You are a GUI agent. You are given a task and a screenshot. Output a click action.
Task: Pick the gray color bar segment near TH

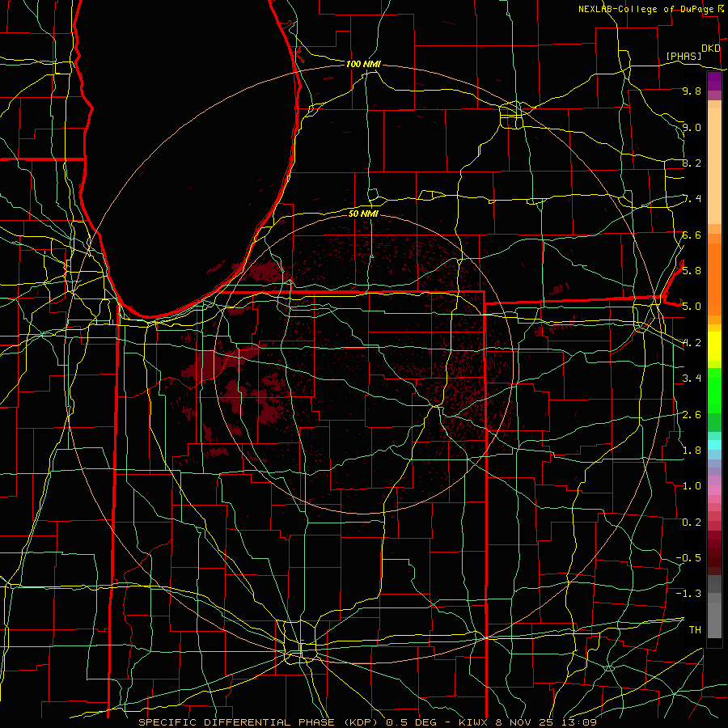[714, 620]
